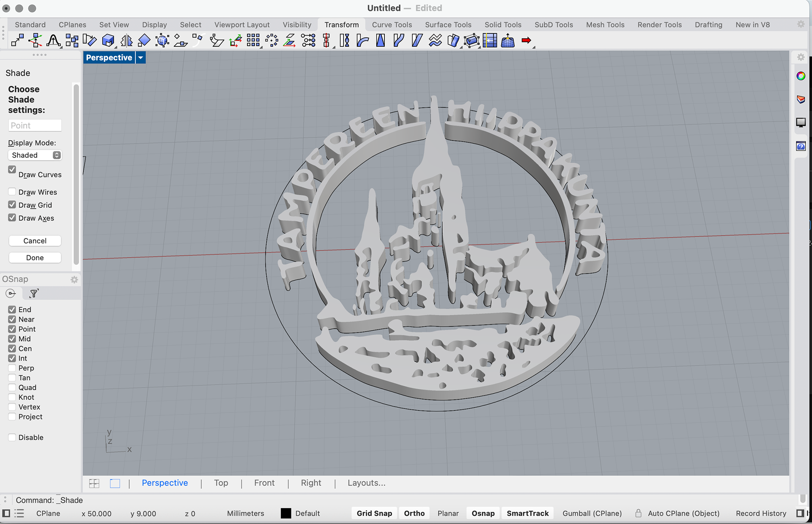Uncheck the Near osnap
812x524 pixels.
(12, 319)
